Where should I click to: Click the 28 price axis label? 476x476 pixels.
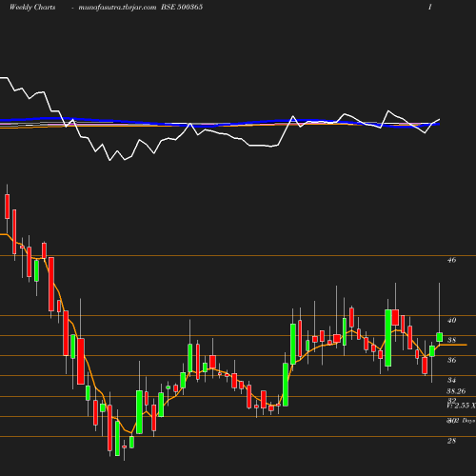click(x=451, y=441)
